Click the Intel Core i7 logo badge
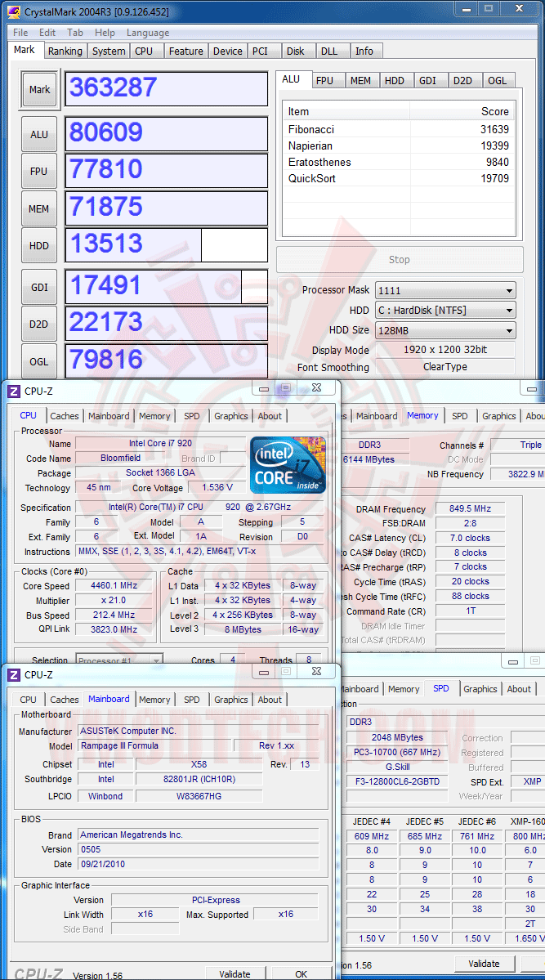This screenshot has width=545, height=980. (x=288, y=465)
